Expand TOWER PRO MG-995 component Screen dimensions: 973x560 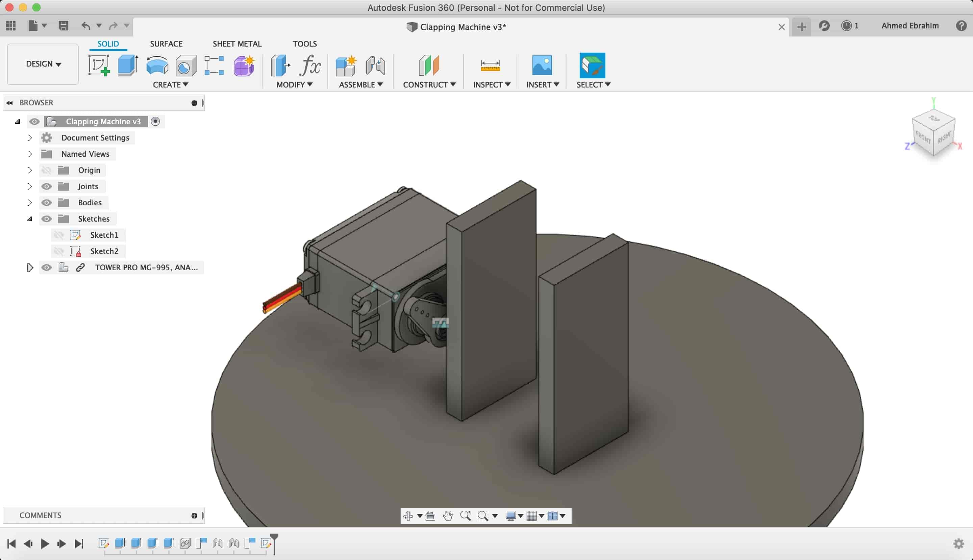point(30,267)
